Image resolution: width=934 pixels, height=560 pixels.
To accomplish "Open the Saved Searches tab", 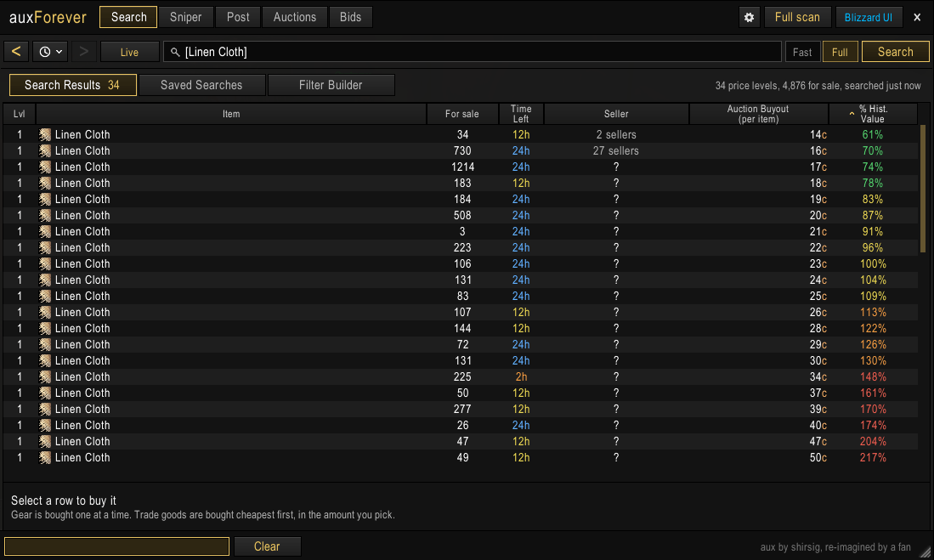I will 201,85.
